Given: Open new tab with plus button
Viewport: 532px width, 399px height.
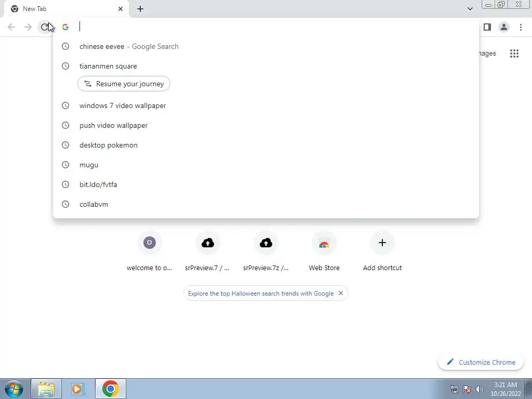Looking at the screenshot, I should [x=140, y=9].
